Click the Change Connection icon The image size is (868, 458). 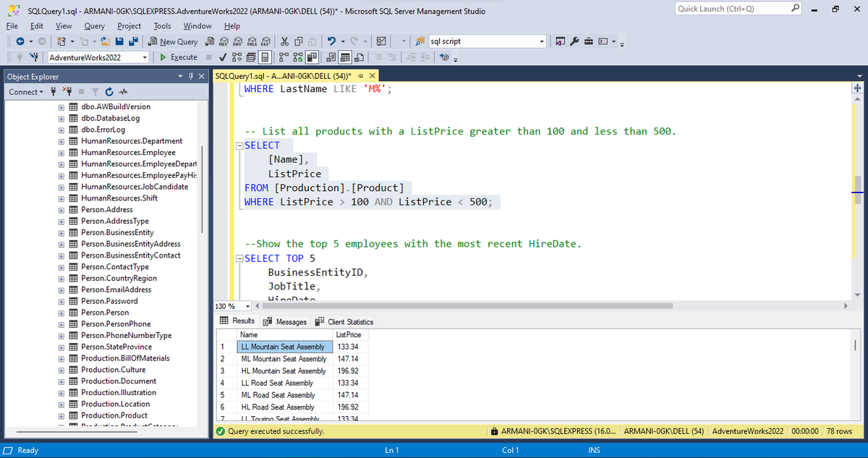tap(34, 57)
